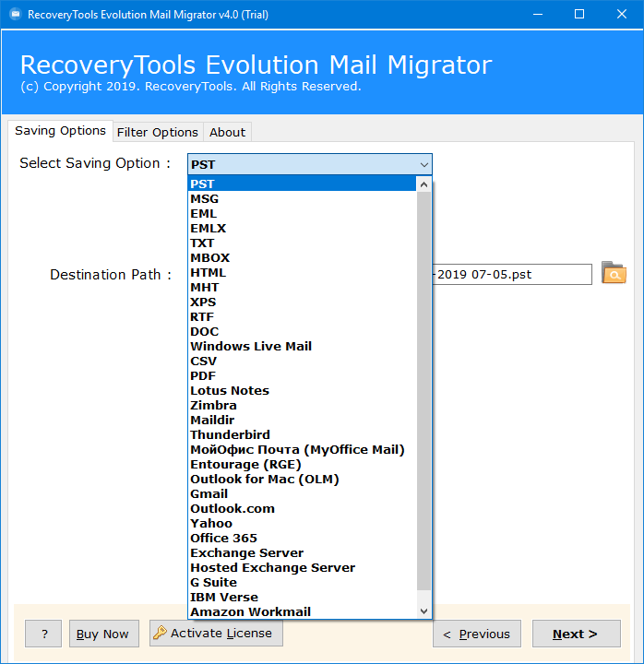Click the Destination Path text field

click(512, 275)
